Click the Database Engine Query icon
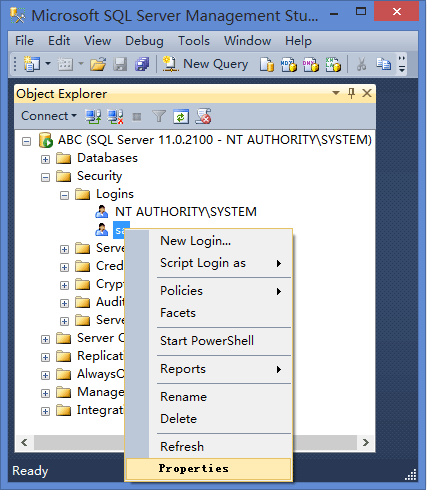 [267, 64]
